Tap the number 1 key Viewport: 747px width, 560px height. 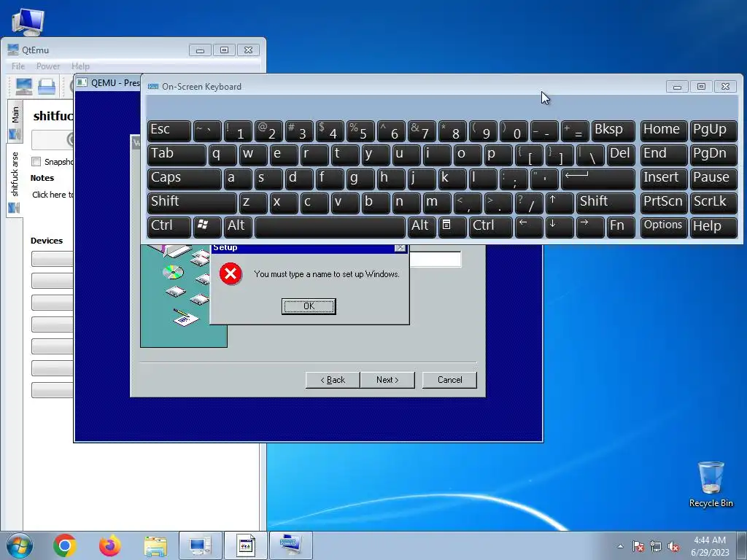coord(239,131)
